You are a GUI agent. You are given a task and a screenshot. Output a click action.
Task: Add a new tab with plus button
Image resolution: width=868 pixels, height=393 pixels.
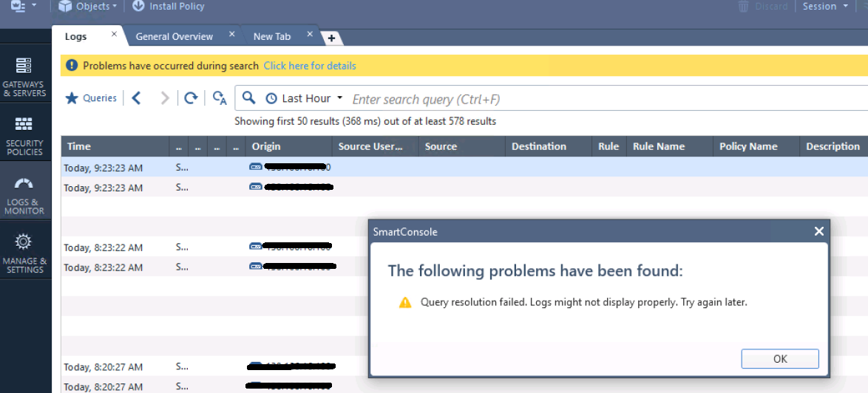(x=331, y=38)
